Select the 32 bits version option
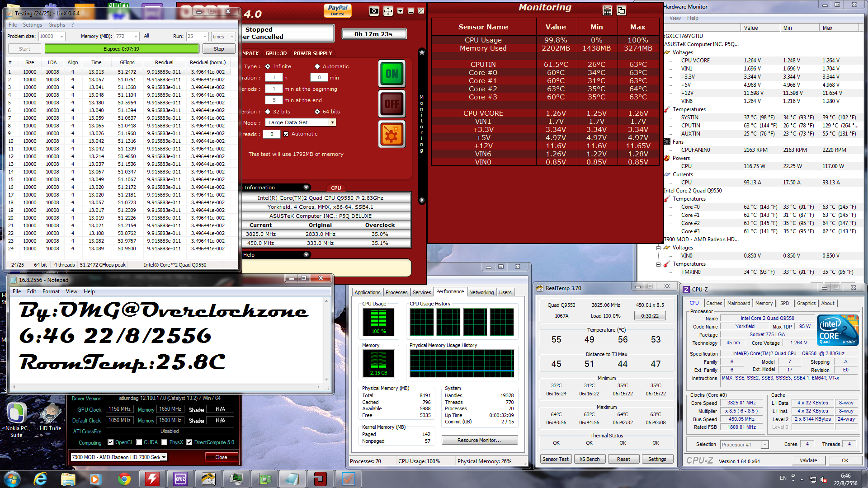This screenshot has height=488, width=868. [268, 112]
